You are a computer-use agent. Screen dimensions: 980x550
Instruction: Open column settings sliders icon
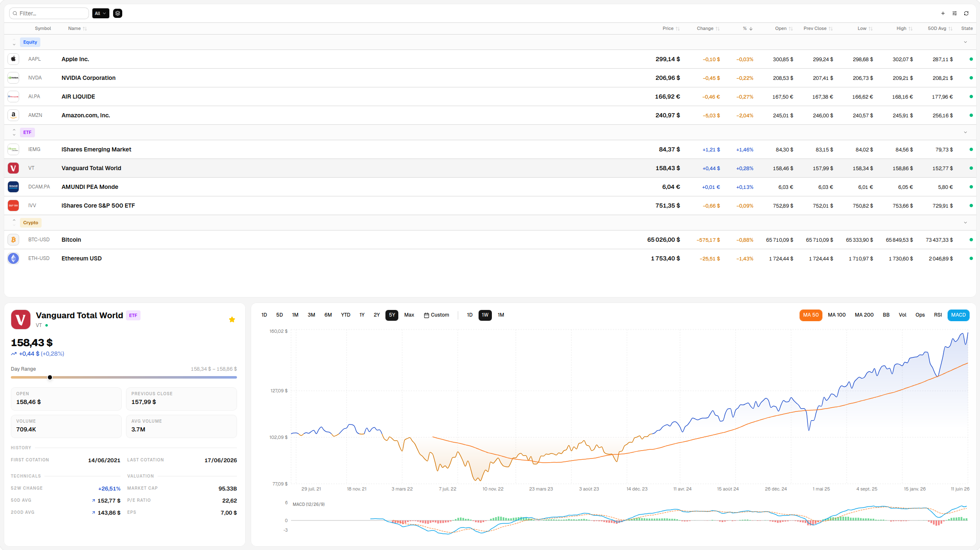tap(955, 13)
